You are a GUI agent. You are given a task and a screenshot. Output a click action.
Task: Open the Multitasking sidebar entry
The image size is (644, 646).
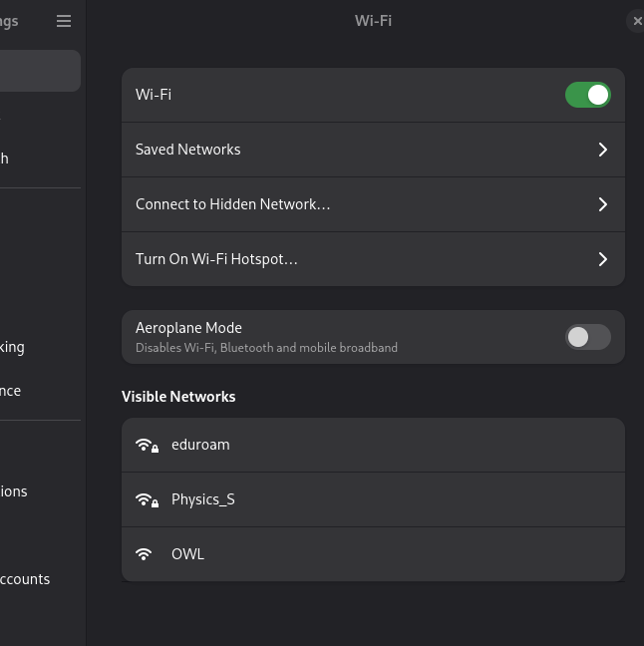(14, 347)
